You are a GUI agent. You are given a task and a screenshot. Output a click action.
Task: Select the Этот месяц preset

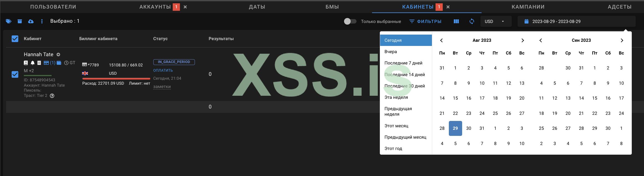tap(406, 126)
